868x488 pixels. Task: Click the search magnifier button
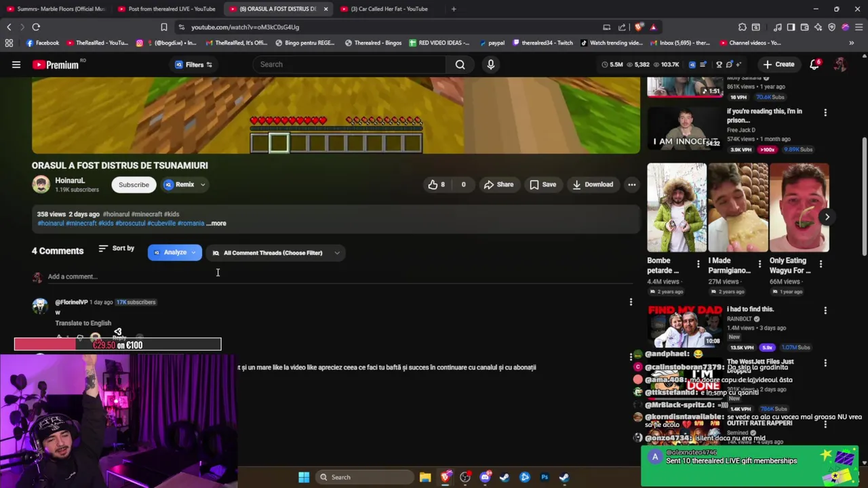click(x=460, y=64)
